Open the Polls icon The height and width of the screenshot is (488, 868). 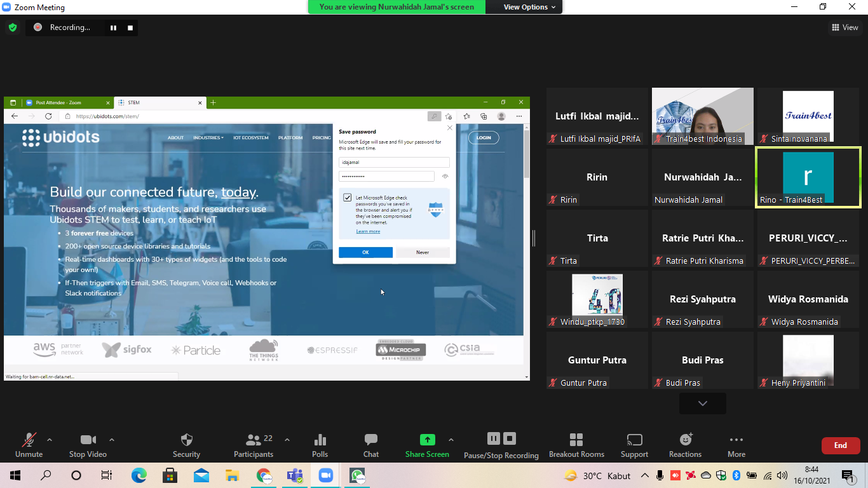[x=320, y=440]
